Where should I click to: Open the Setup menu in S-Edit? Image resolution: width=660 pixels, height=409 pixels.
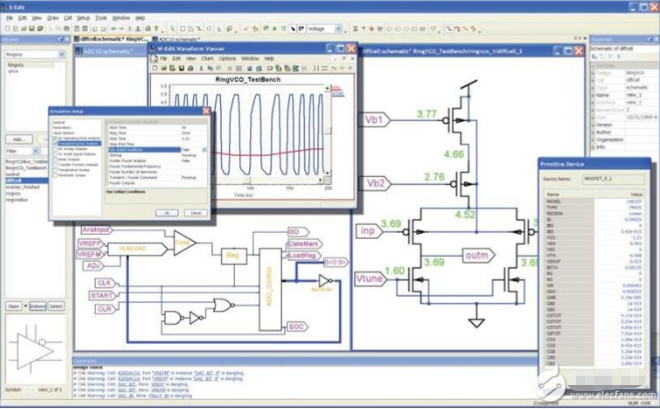tap(83, 18)
